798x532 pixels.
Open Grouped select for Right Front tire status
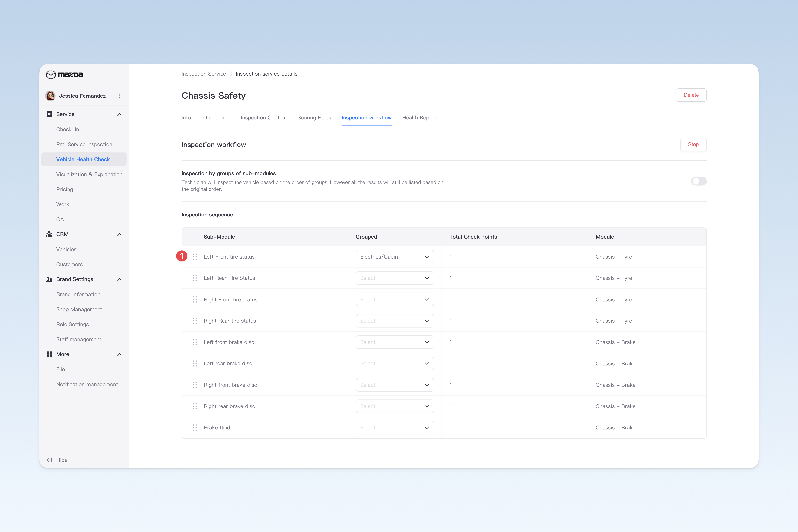(394, 300)
